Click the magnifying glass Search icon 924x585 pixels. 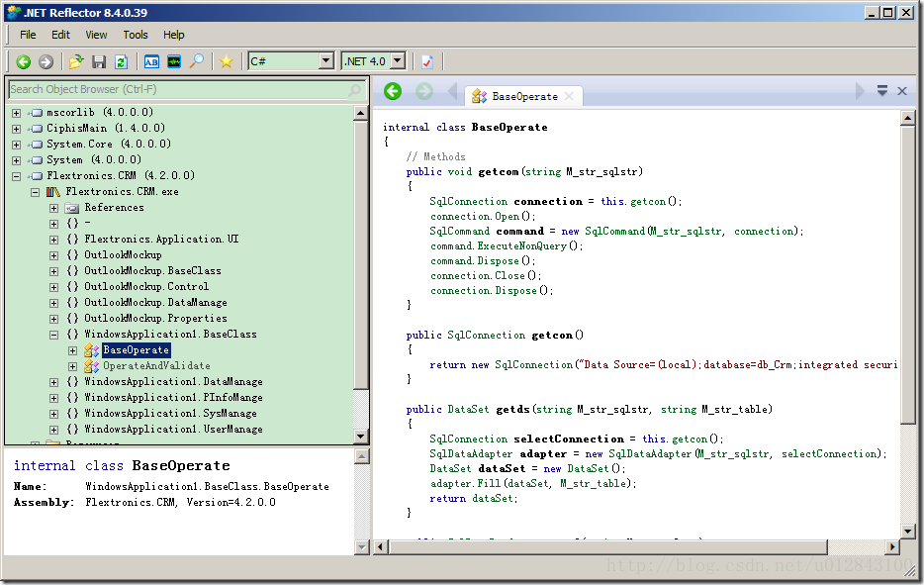click(197, 61)
